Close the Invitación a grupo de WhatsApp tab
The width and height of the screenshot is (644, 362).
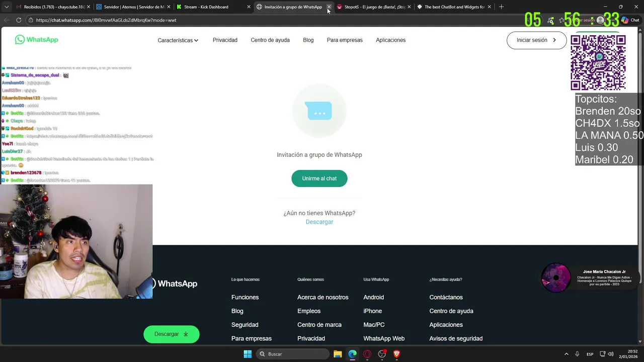[329, 7]
